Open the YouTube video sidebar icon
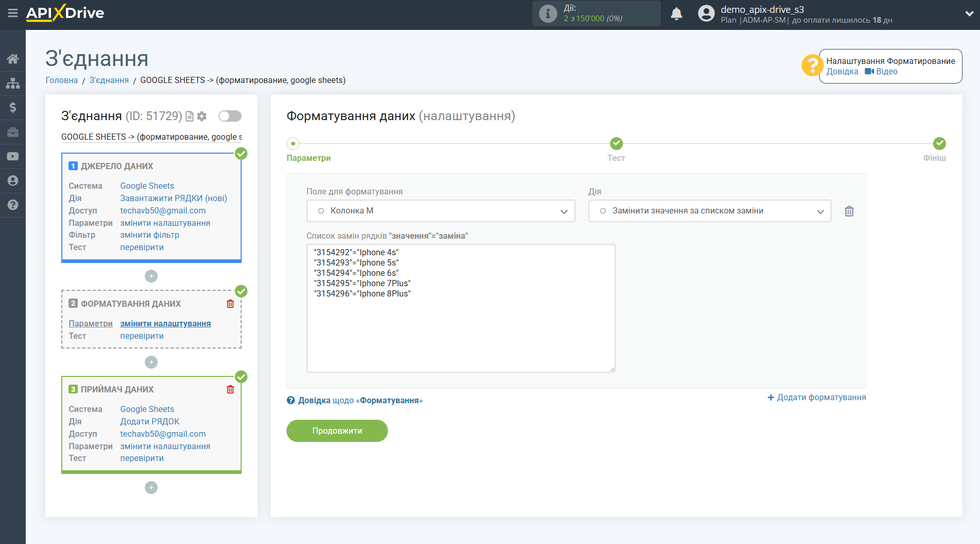This screenshot has width=980, height=544. click(13, 156)
